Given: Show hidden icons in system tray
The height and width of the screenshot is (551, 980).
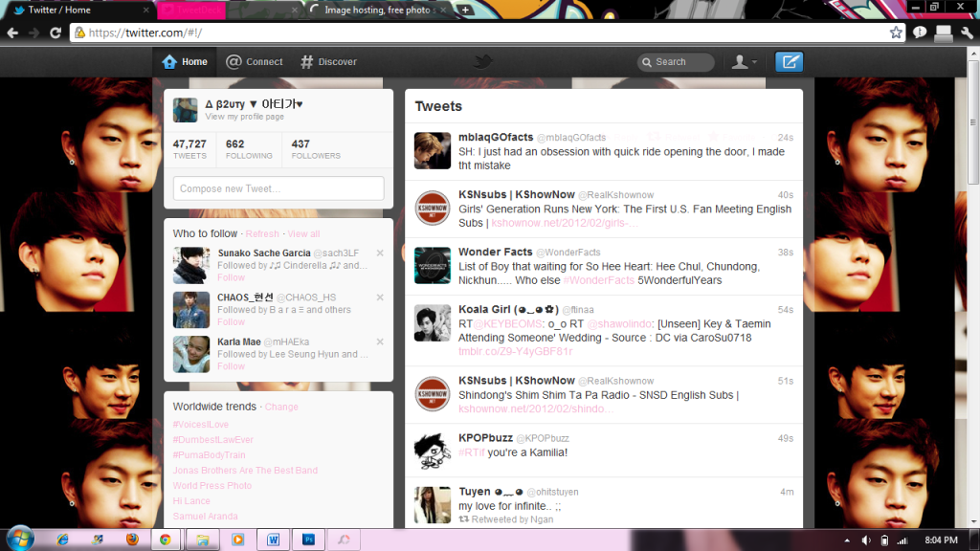Looking at the screenshot, I should [x=848, y=540].
